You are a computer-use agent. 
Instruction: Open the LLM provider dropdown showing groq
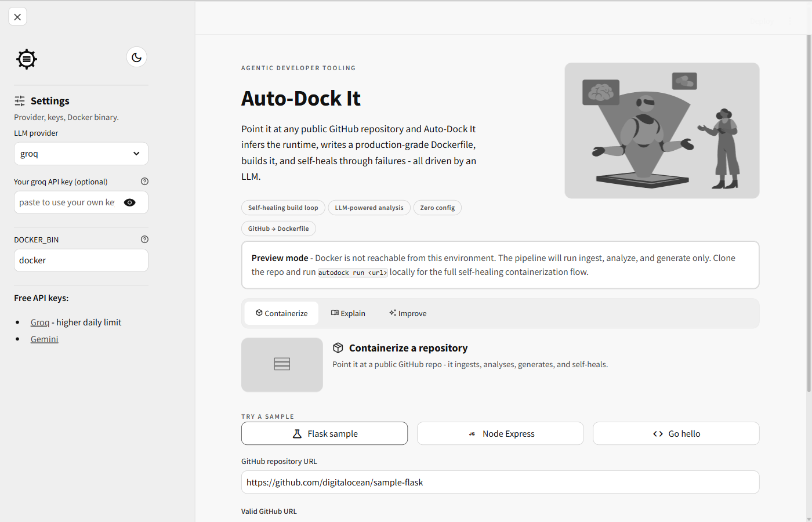(81, 154)
